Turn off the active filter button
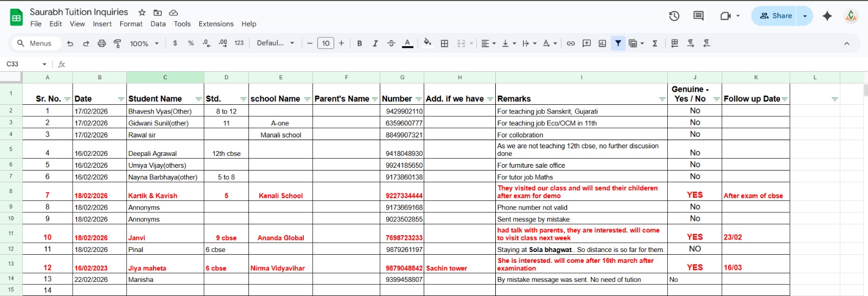Viewport: 868px width, 296px height. pos(618,43)
